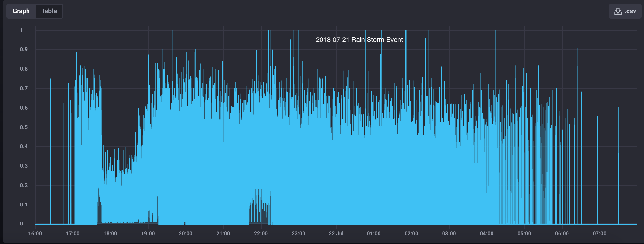Screen dimensions: 644x244
Task: Click the 17:00 time axis label
Action: point(73,234)
